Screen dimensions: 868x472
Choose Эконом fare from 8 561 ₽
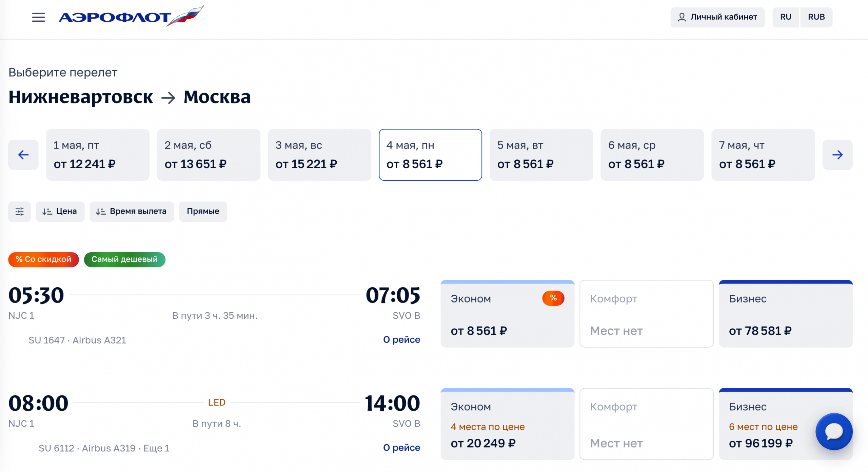(x=507, y=314)
